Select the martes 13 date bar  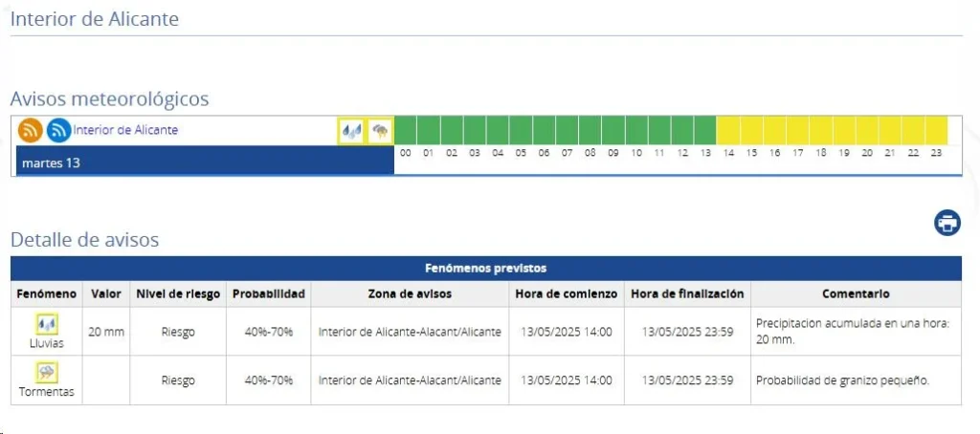click(204, 163)
